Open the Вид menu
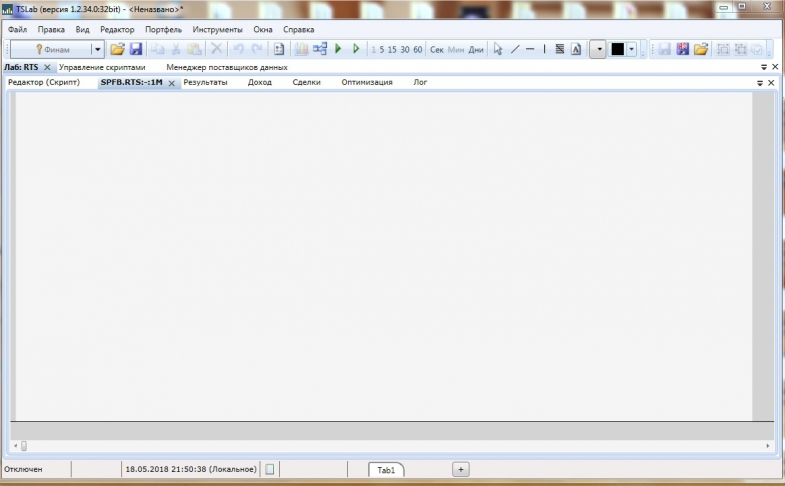785x486 pixels. point(83,30)
